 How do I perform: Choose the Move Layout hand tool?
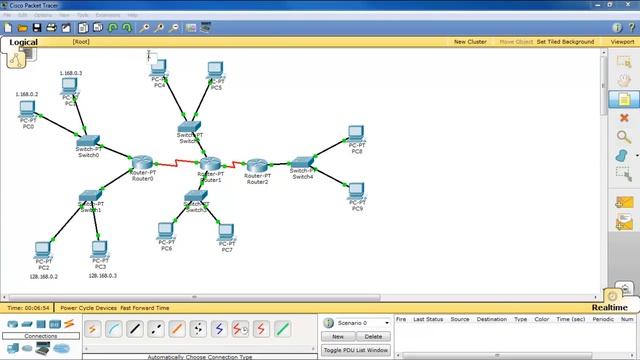[624, 80]
